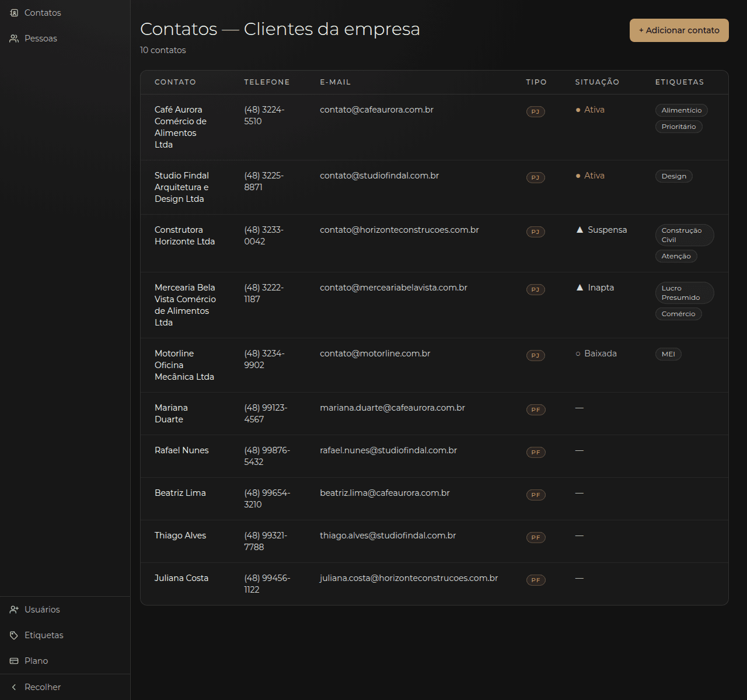
Task: Click phone (48) 99123-4567
Action: point(266,414)
